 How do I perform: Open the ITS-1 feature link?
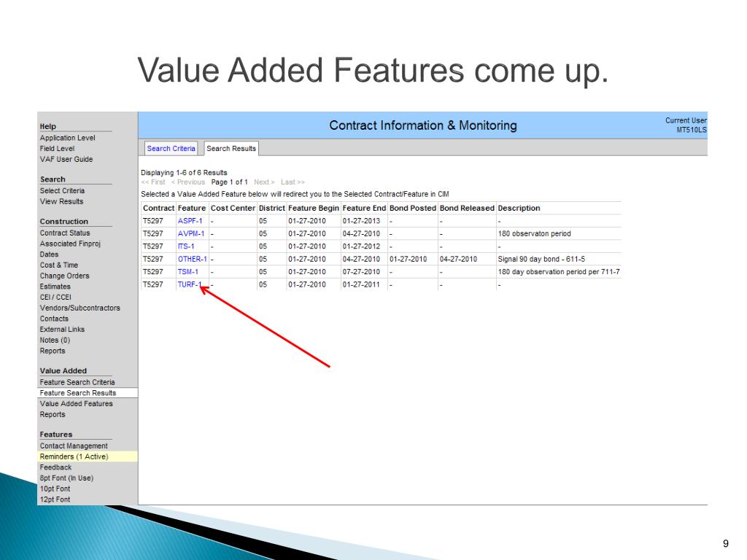[x=186, y=246]
